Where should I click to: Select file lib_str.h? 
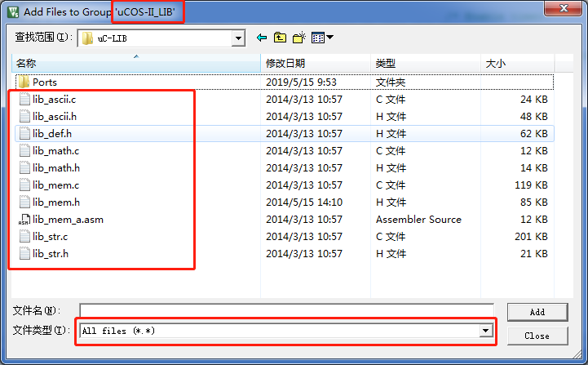[x=51, y=254]
